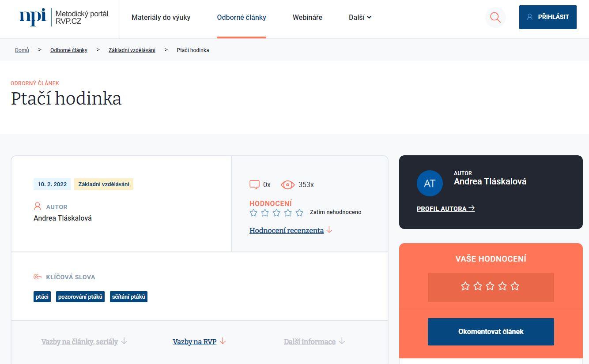The height and width of the screenshot is (364, 589).
Task: Open the Další dropdown menu
Action: click(x=360, y=18)
